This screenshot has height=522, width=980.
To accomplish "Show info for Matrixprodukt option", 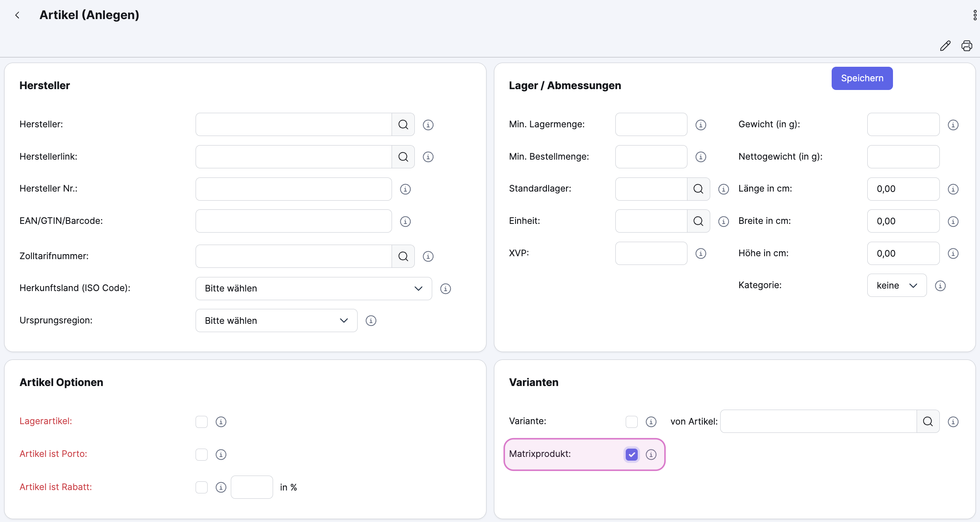I will (x=651, y=454).
